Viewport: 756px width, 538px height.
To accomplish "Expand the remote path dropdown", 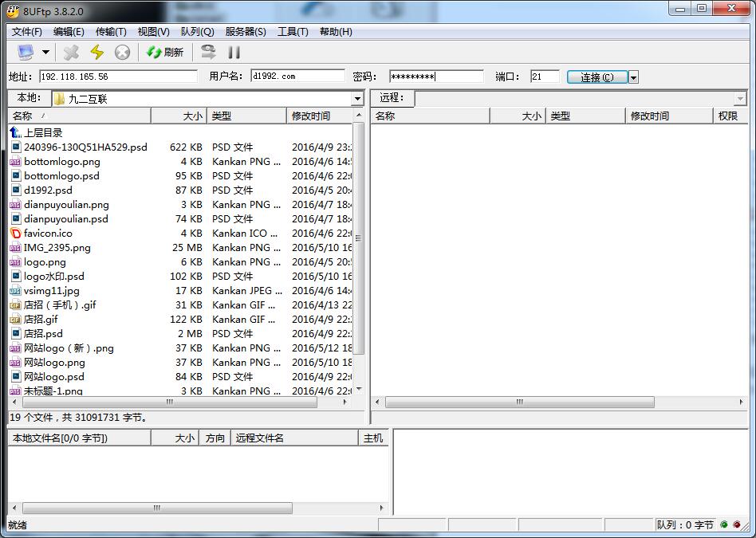I will click(741, 99).
